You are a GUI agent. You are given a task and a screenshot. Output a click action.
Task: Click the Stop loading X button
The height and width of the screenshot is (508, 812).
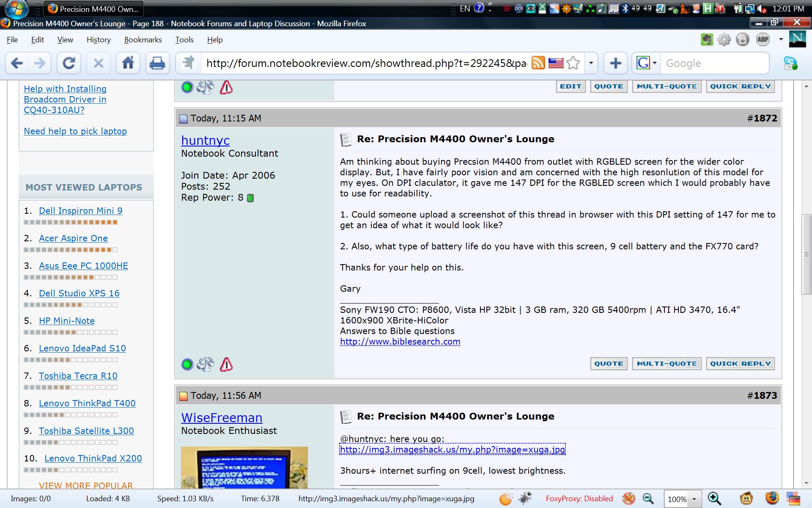click(x=98, y=63)
